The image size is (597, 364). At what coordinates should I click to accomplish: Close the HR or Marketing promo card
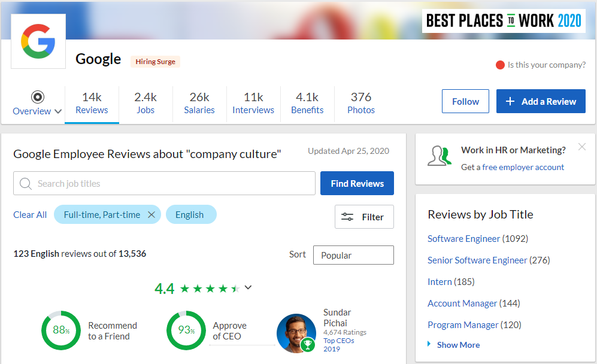pos(582,147)
